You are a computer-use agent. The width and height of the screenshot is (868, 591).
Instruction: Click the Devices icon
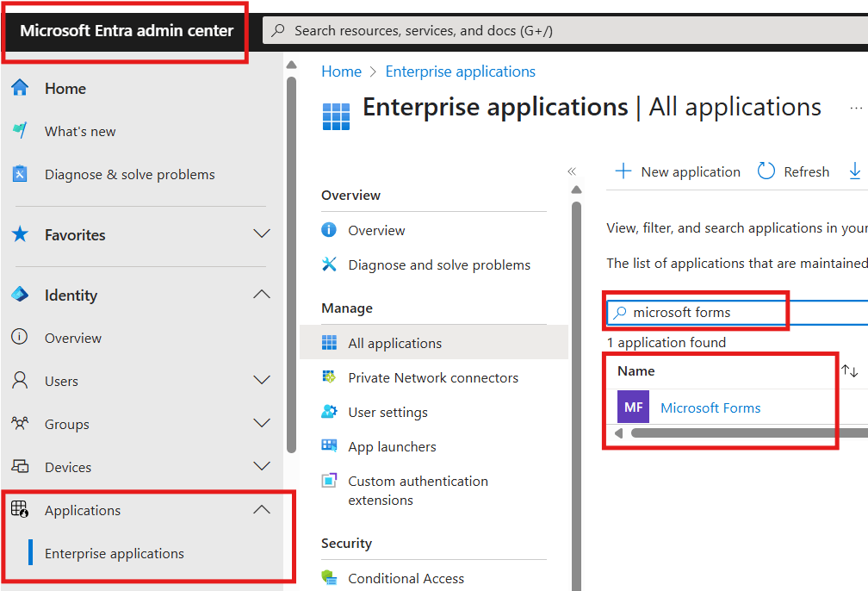(22, 466)
